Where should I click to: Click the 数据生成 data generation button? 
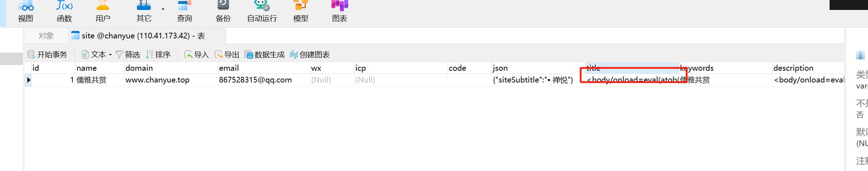[265, 55]
